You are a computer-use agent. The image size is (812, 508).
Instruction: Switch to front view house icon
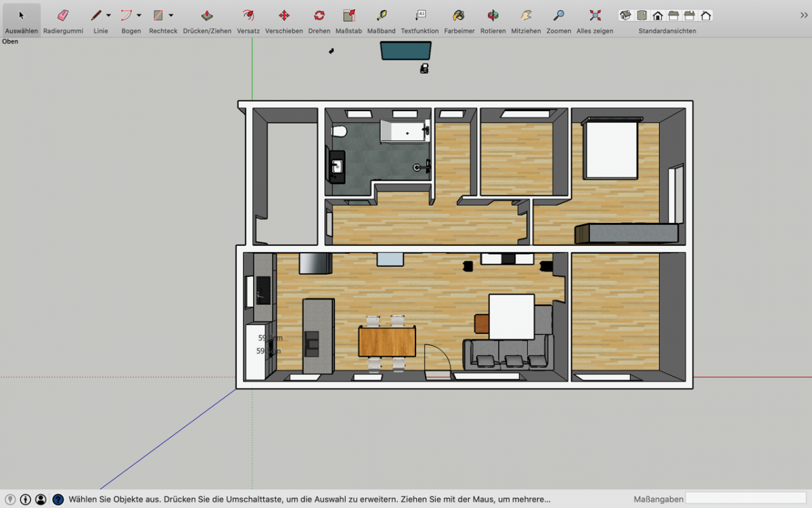(657, 16)
